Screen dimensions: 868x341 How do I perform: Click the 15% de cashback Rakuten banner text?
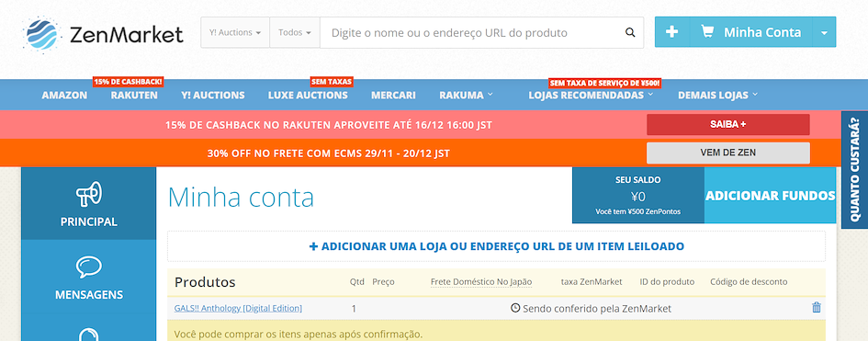pyautogui.click(x=328, y=125)
